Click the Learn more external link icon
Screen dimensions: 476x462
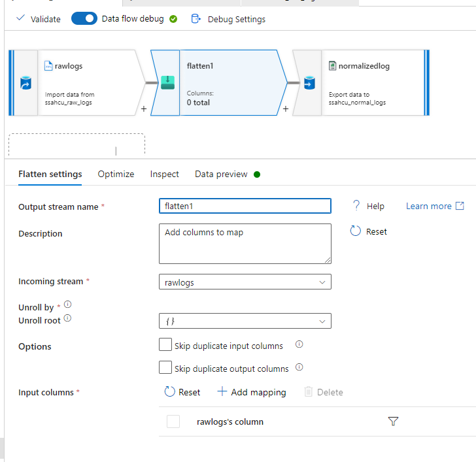tap(460, 206)
